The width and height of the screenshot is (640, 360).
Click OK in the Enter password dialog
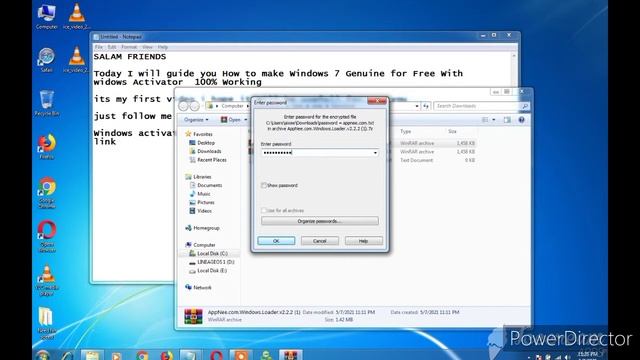[276, 241]
